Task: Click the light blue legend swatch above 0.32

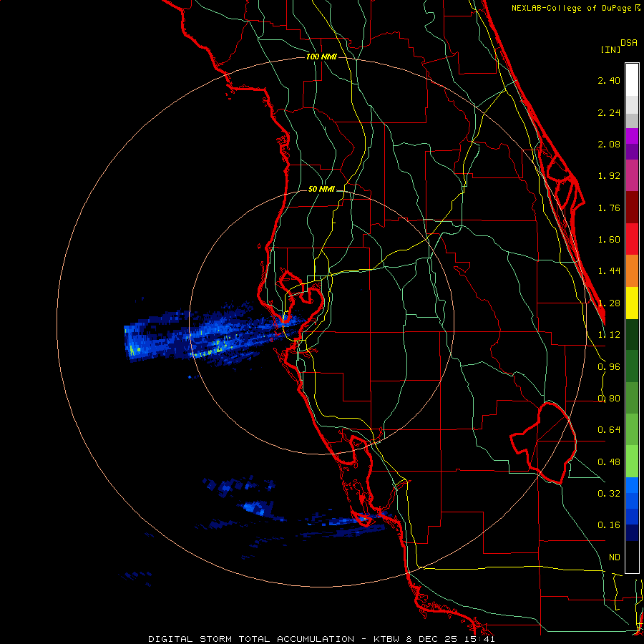Action: [632, 485]
